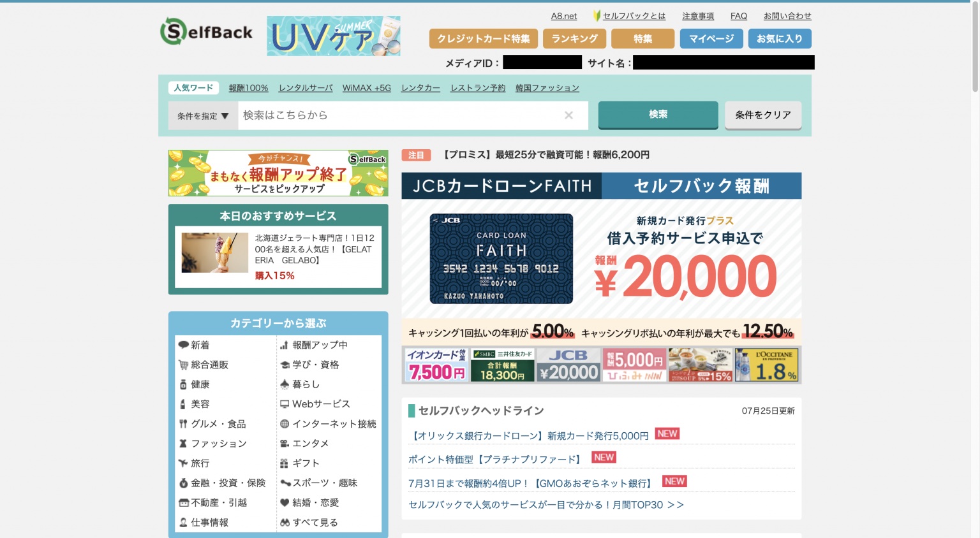The height and width of the screenshot is (538, 980).
Task: Click the スポーツ・趣味 category icon
Action: tap(285, 483)
